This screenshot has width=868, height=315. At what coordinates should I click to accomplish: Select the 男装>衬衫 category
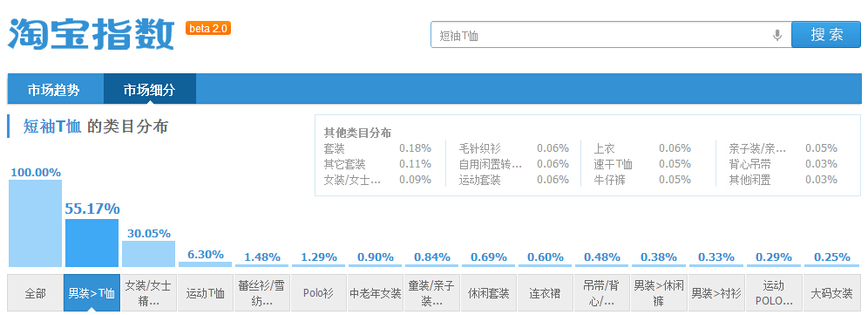click(717, 293)
